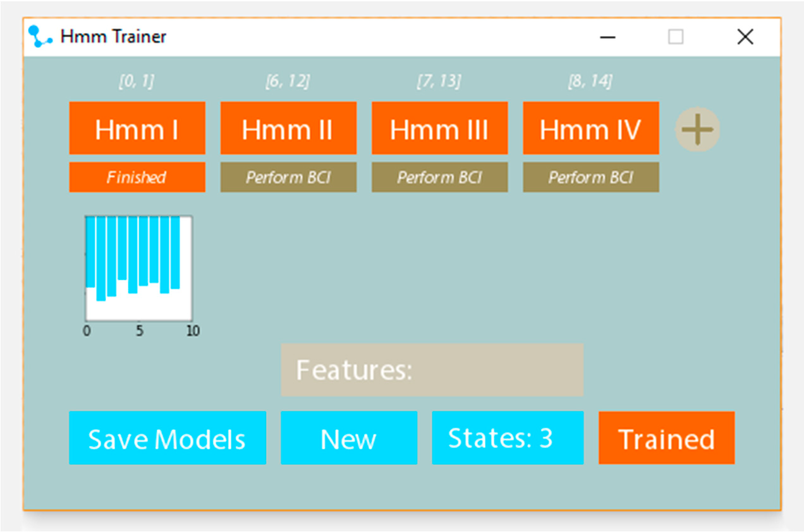
Task: Close the Hmm Trainer window
Action: (745, 37)
